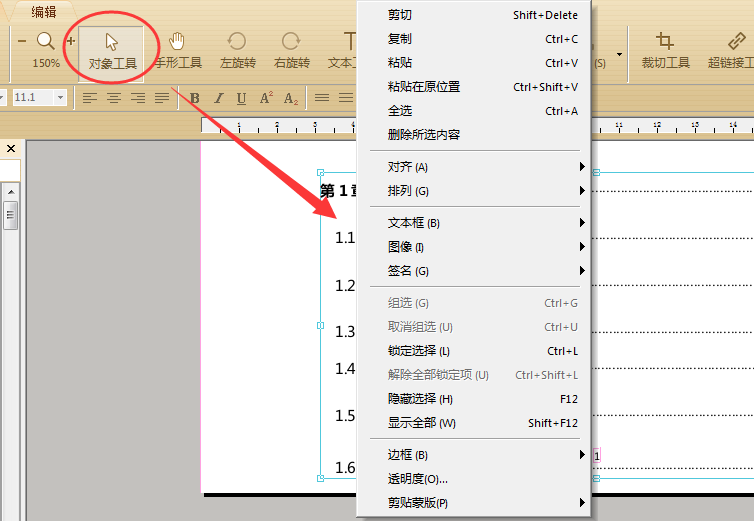Toggle italic text formatting

[218, 98]
